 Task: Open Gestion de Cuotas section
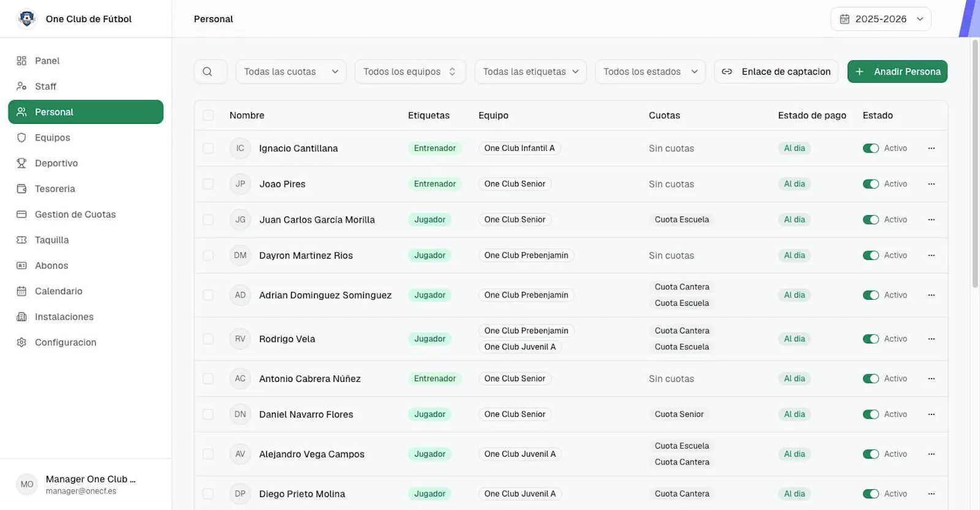[x=86, y=215]
